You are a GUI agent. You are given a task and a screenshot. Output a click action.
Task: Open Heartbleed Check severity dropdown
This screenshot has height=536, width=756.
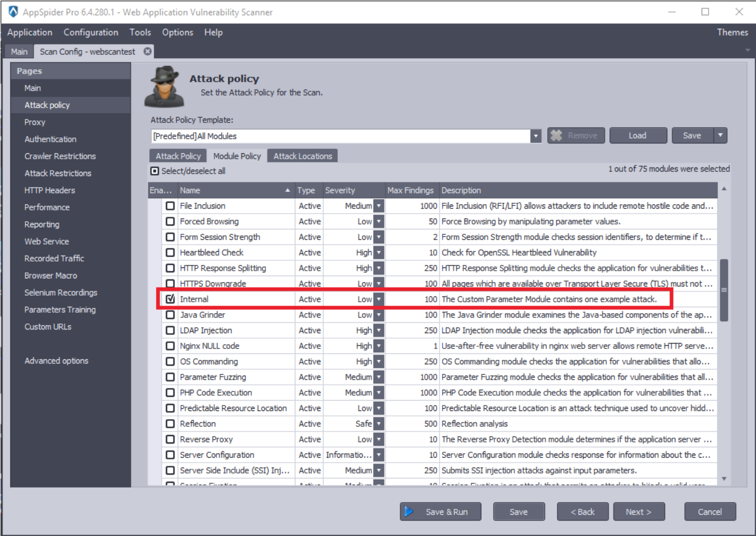pyautogui.click(x=379, y=253)
